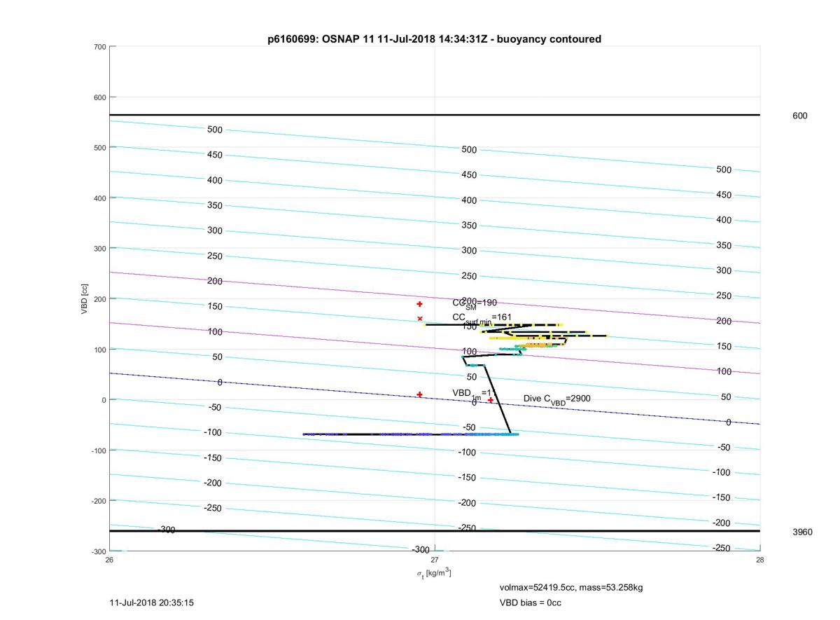
Task: Click the sigma-t [kg/m3] x-axis label
Action: tap(434, 573)
